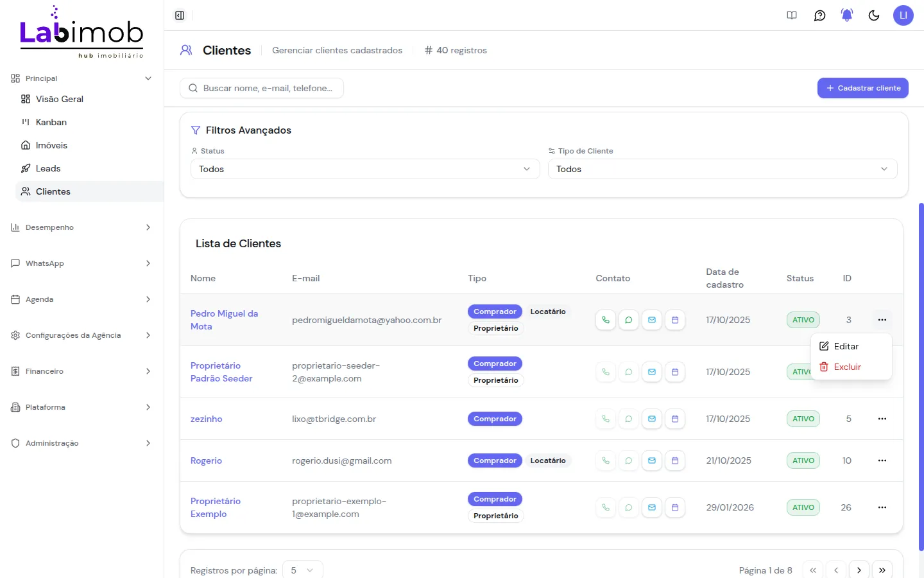Viewport: 924px width, 578px height.
Task: Expand the Administração sidebar section
Action: coord(81,443)
